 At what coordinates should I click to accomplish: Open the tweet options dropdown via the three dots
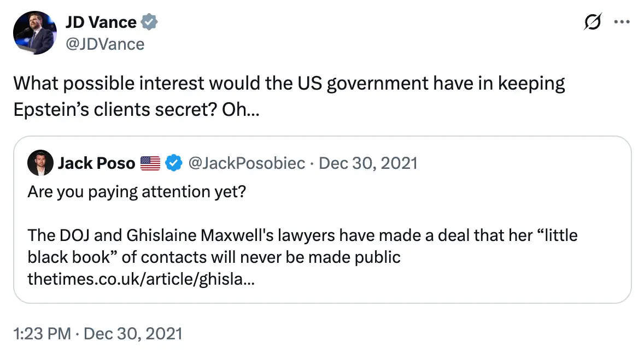pyautogui.click(x=622, y=22)
